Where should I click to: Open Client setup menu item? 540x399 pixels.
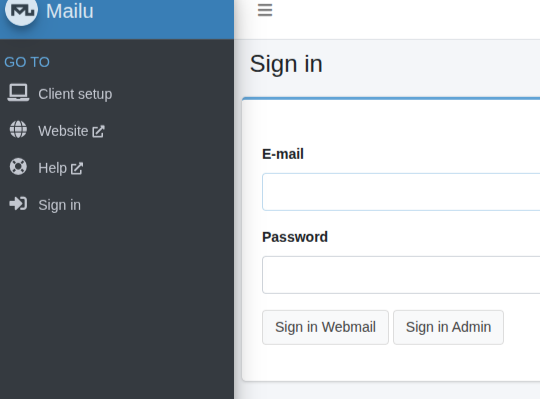75,94
